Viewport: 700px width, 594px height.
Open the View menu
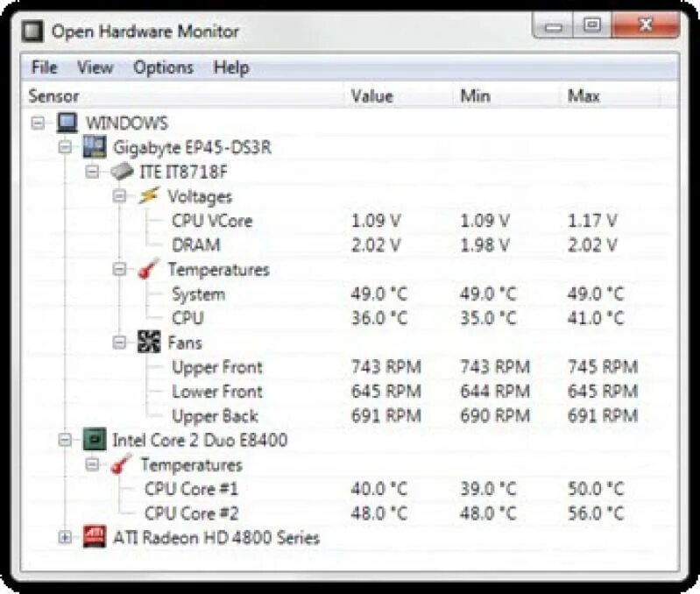click(x=95, y=67)
